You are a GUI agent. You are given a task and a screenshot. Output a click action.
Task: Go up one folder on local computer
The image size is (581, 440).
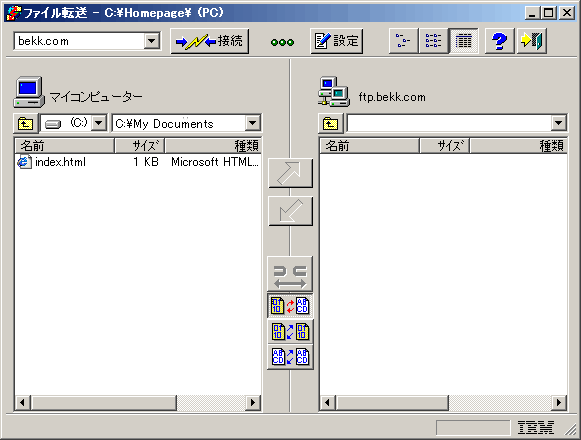coord(26,123)
